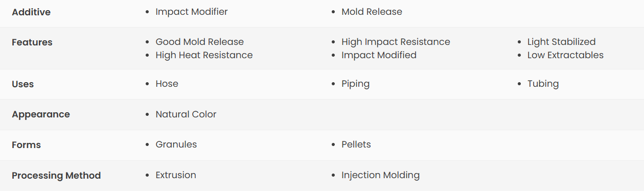This screenshot has width=644, height=195.
Task: Click the Tubing use entry
Action: pos(543,84)
